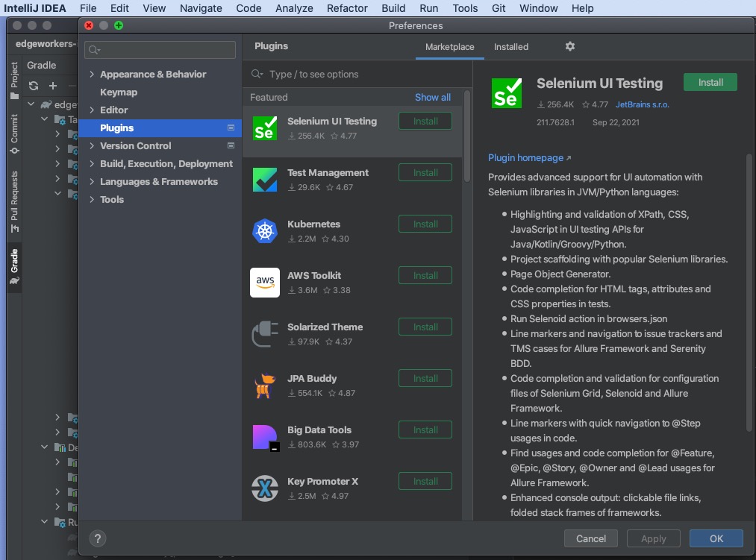Image resolution: width=756 pixels, height=560 pixels.
Task: Expand the Version Control section
Action: click(92, 145)
